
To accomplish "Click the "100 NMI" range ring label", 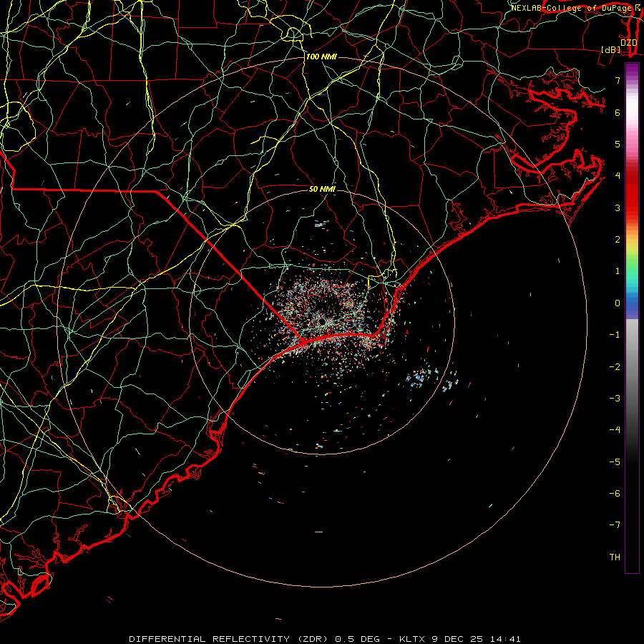I will [x=321, y=57].
